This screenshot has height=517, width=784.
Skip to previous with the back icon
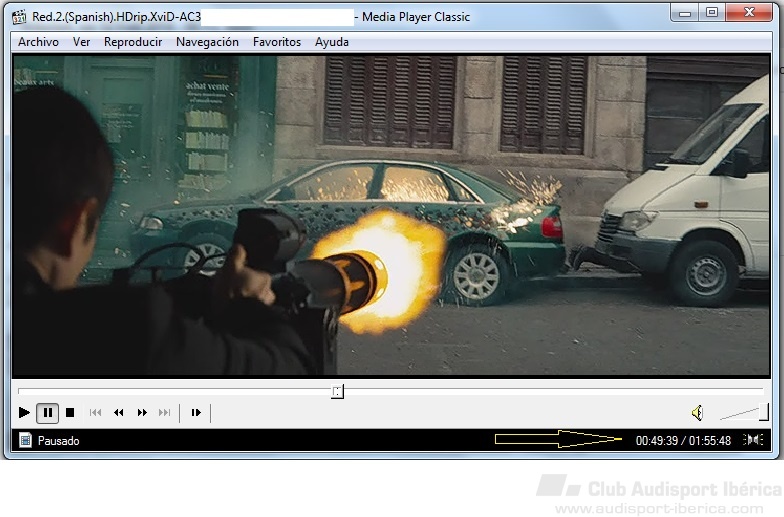coord(95,412)
